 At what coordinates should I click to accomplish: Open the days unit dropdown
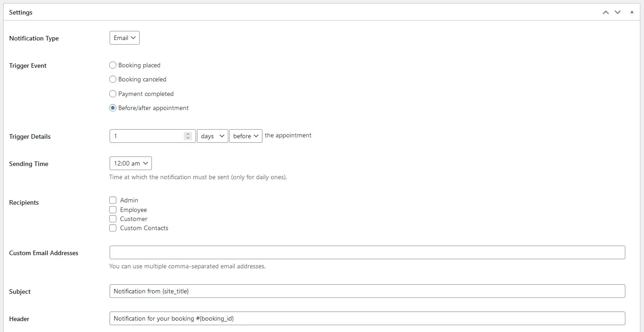212,136
